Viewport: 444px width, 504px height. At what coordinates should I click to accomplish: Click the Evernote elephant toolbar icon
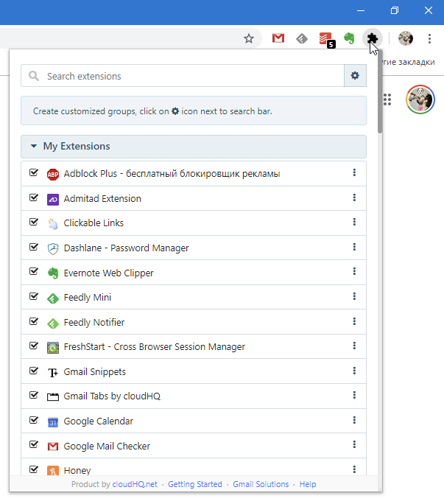tap(349, 38)
